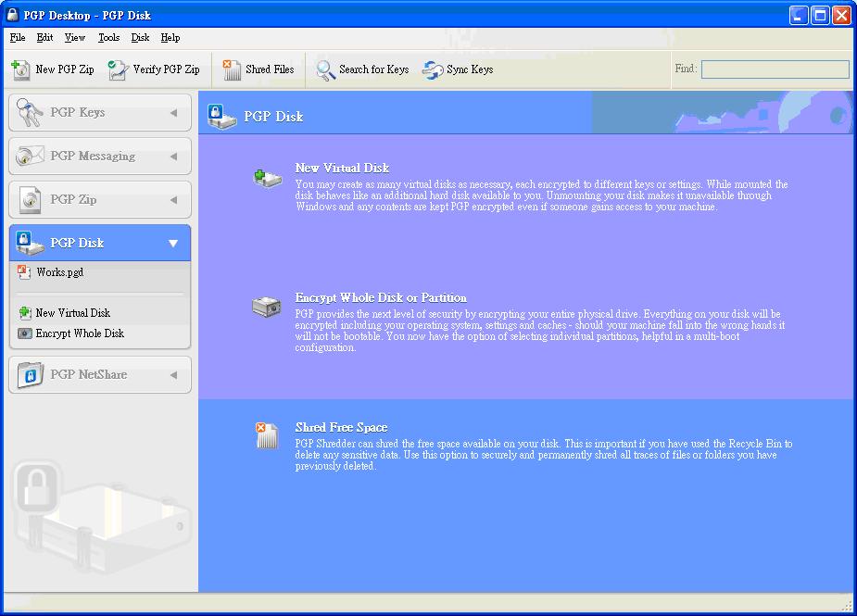This screenshot has height=616, width=857.
Task: Click the Sync Keys button label
Action: click(470, 69)
